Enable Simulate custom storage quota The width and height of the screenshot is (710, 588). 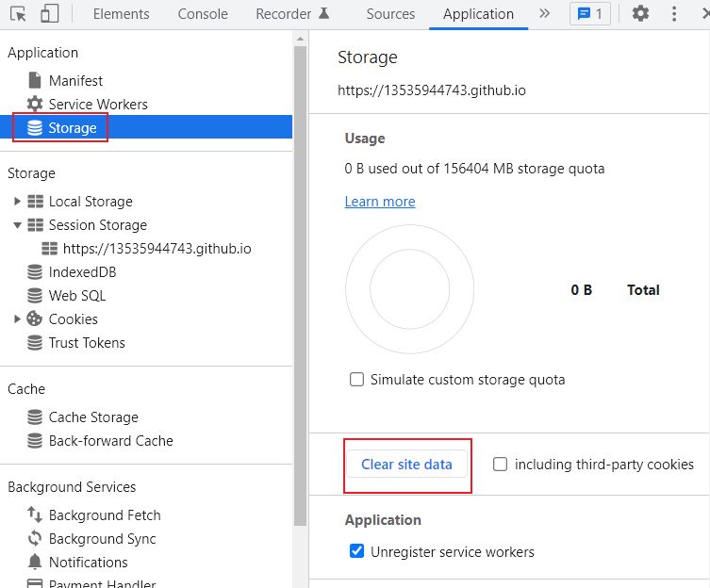click(356, 380)
